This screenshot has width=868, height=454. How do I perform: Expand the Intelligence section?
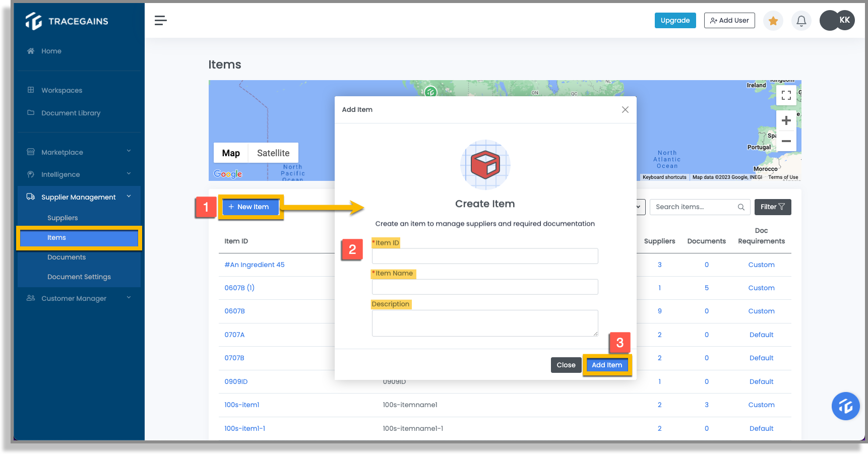pyautogui.click(x=60, y=174)
